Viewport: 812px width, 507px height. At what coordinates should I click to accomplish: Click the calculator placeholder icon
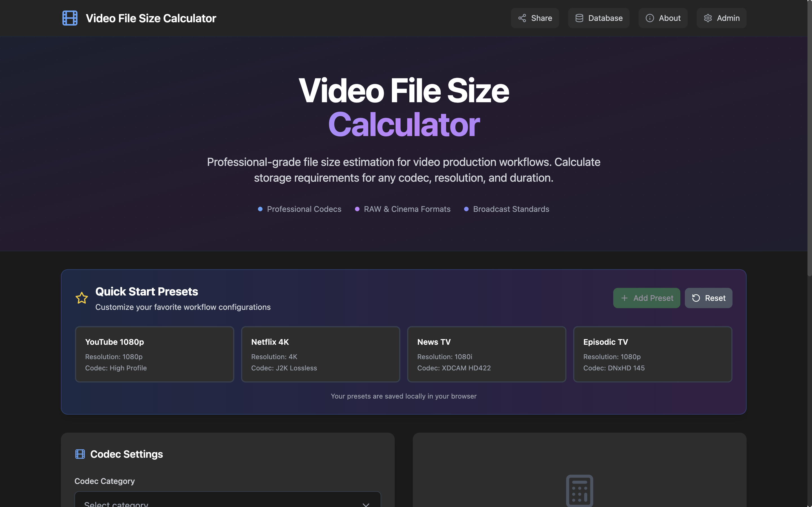(579, 491)
